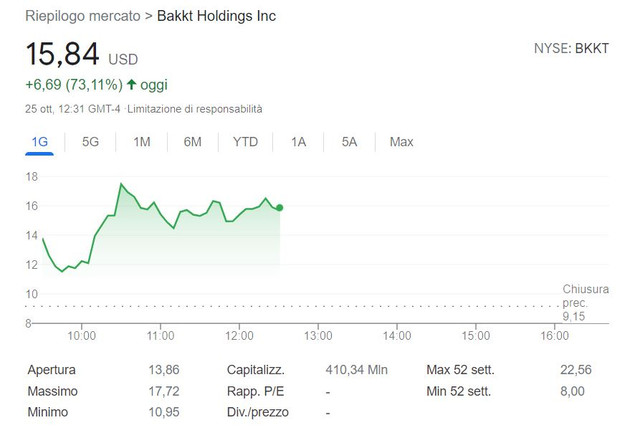The image size is (640, 438).
Task: View the 1A yearly chart tab
Action: (298, 142)
